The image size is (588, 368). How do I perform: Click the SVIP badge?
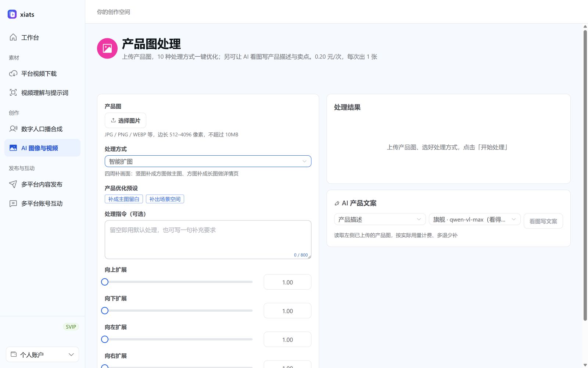(71, 327)
